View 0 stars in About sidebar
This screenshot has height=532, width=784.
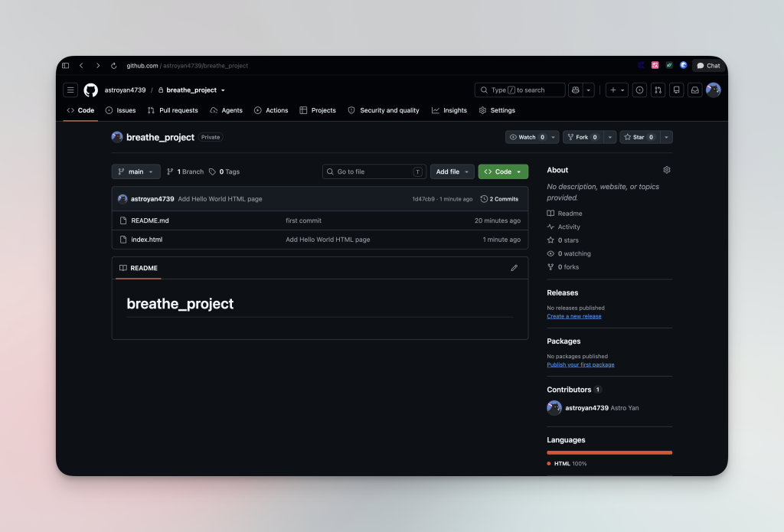[563, 240]
